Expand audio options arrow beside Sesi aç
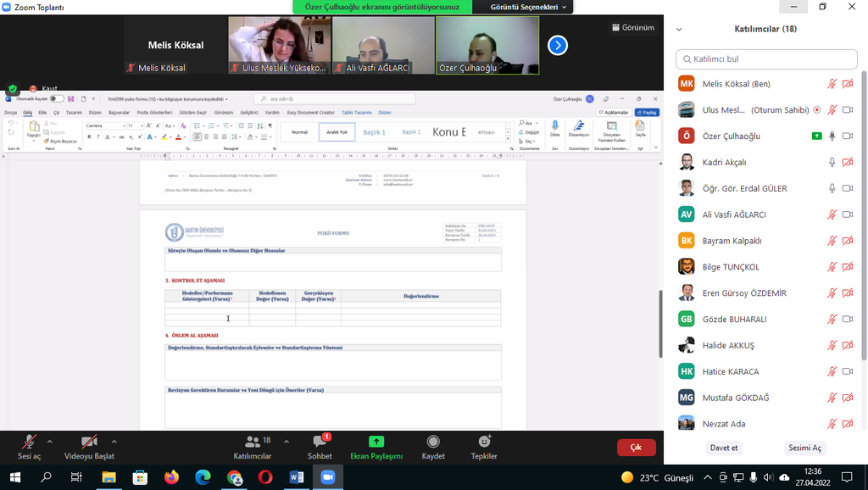Viewport: 868px width, 490px height. tap(49, 442)
